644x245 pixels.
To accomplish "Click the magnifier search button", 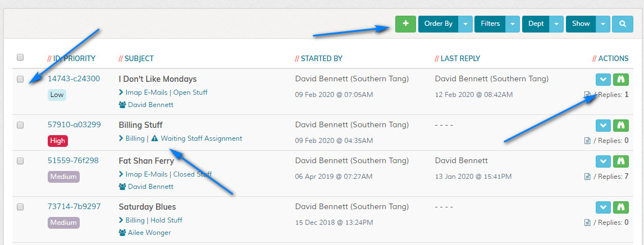I will point(622,24).
